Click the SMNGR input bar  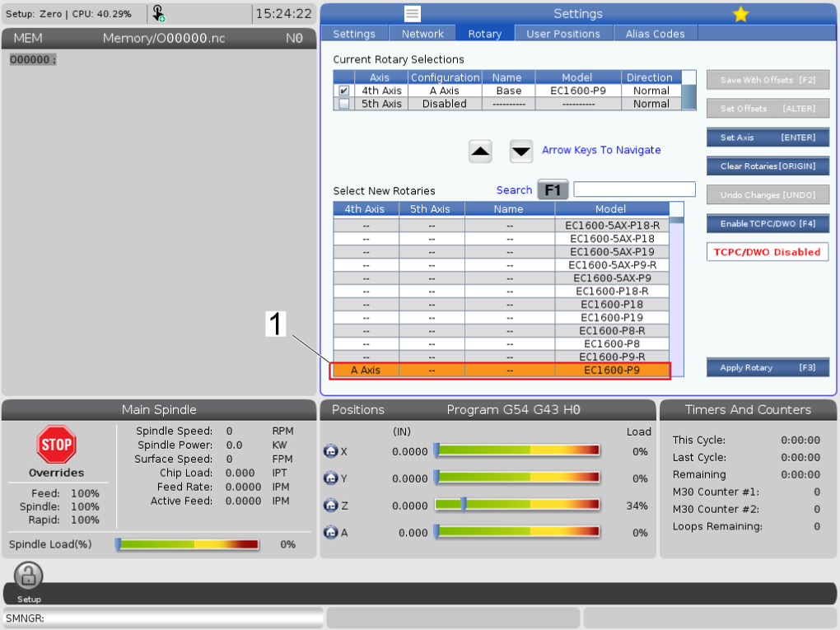tap(163, 618)
